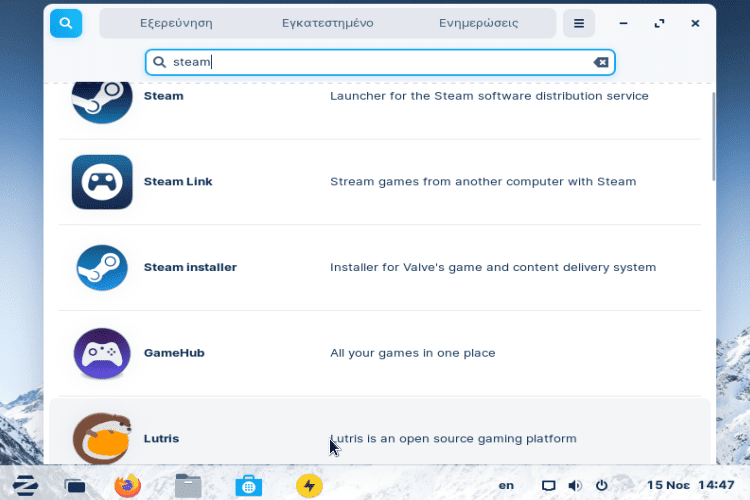
Task: Open the display tray icon
Action: (549, 486)
